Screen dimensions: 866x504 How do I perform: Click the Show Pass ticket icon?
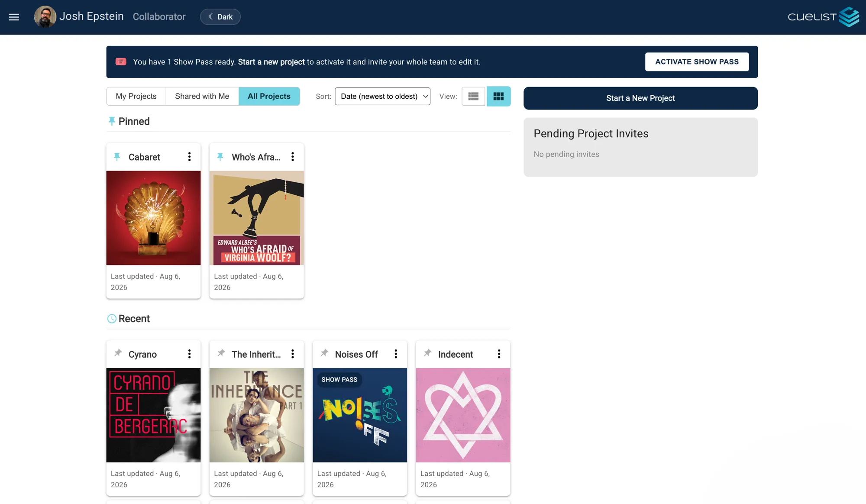click(x=121, y=61)
